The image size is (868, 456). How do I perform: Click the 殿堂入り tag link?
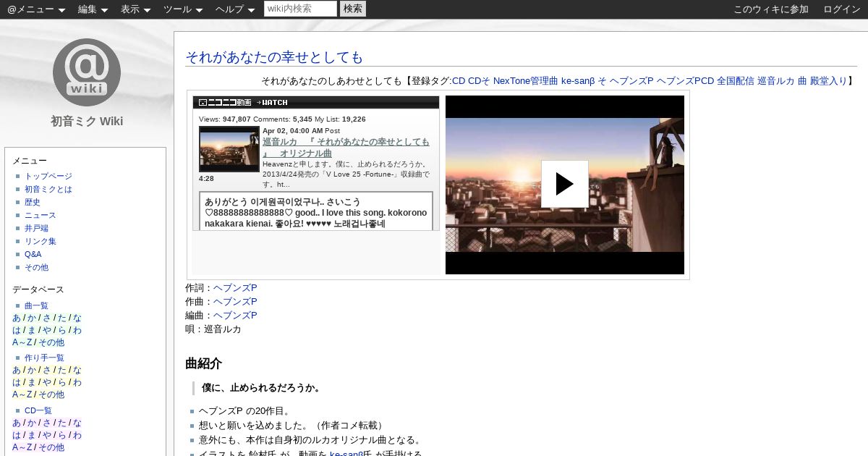point(828,81)
